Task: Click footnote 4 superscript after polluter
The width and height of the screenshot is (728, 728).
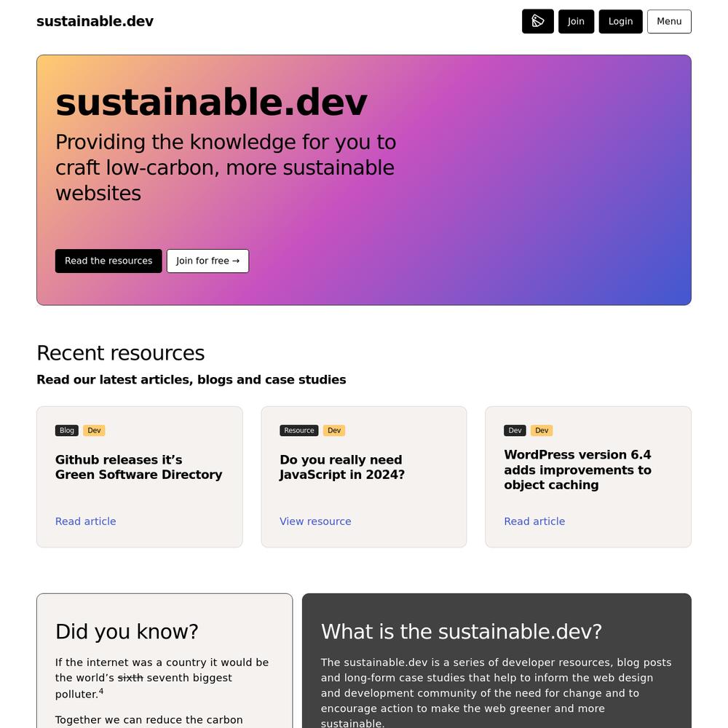Action: click(x=101, y=692)
